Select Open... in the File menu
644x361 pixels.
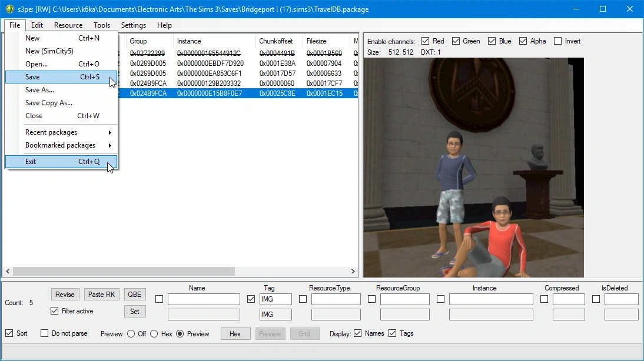[61, 64]
